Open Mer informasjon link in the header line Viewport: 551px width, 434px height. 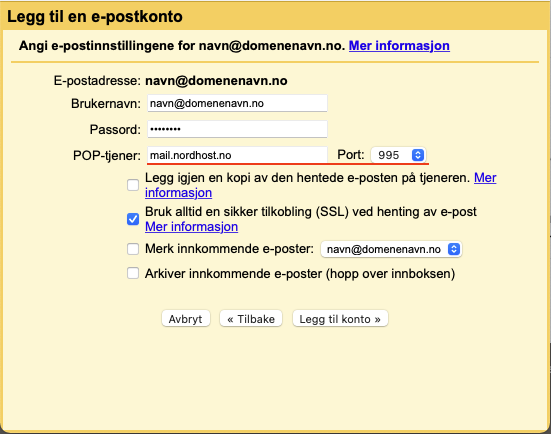click(399, 46)
